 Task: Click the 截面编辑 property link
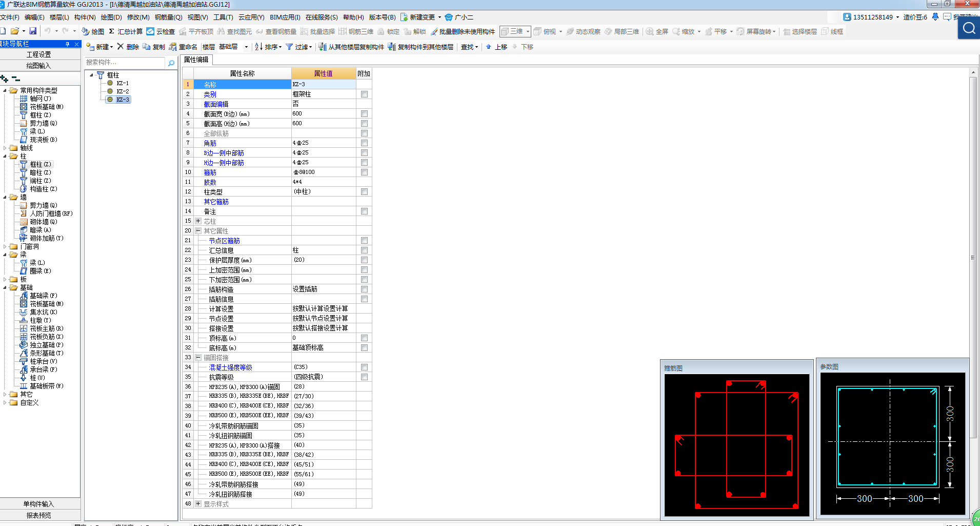[x=216, y=104]
